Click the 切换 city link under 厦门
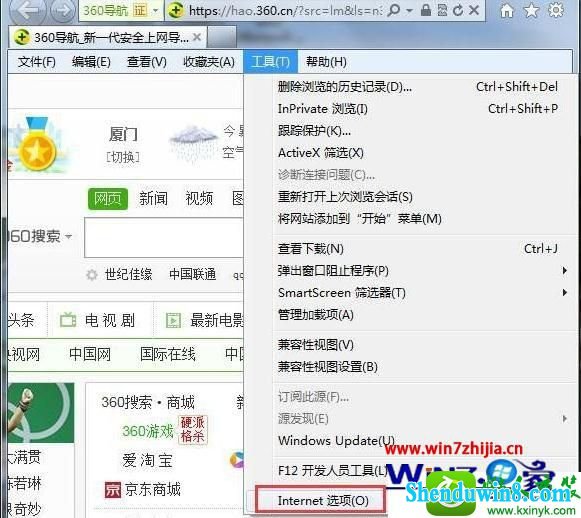The height and width of the screenshot is (518, 581). click(123, 157)
